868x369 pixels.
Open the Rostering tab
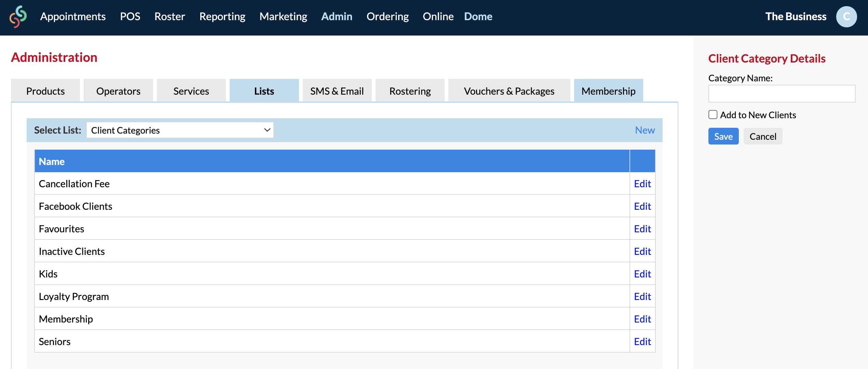click(x=410, y=91)
